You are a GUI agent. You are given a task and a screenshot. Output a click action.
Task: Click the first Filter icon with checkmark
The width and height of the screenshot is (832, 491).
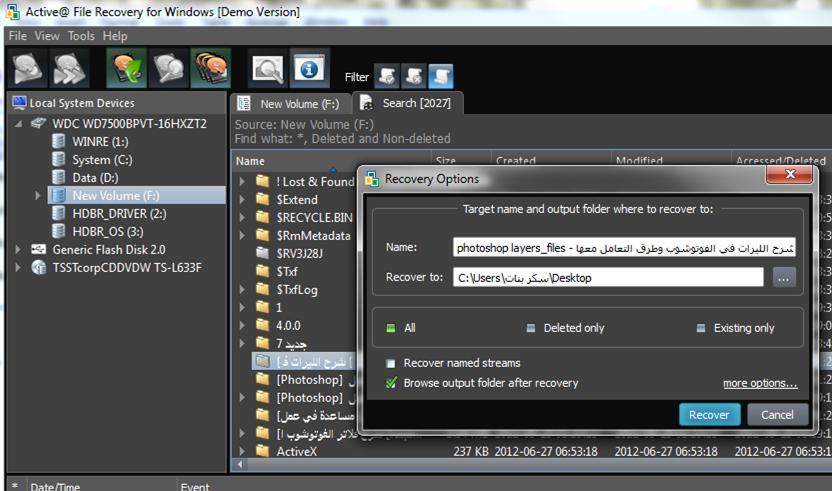tap(386, 76)
